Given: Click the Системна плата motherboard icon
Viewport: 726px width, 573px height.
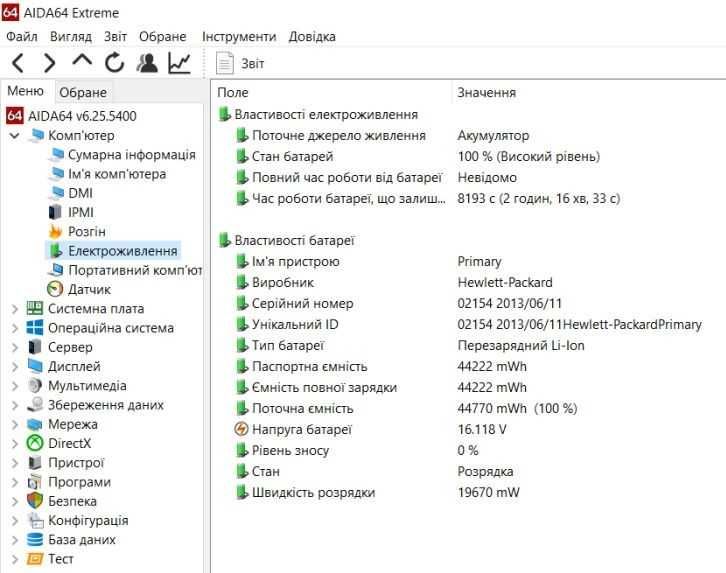Looking at the screenshot, I should 35,308.
